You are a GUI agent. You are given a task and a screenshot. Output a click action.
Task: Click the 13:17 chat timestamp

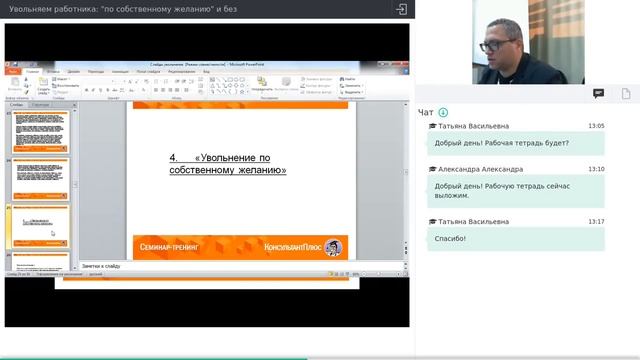(x=596, y=222)
